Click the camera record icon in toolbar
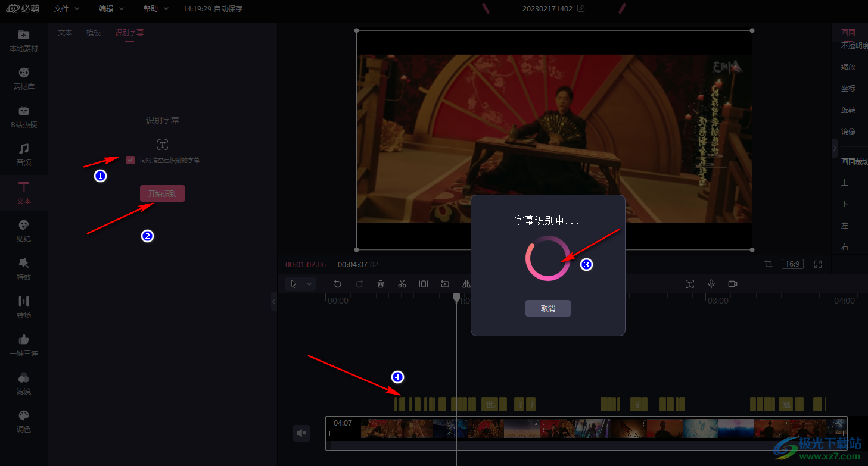The height and width of the screenshot is (466, 868). tap(733, 284)
